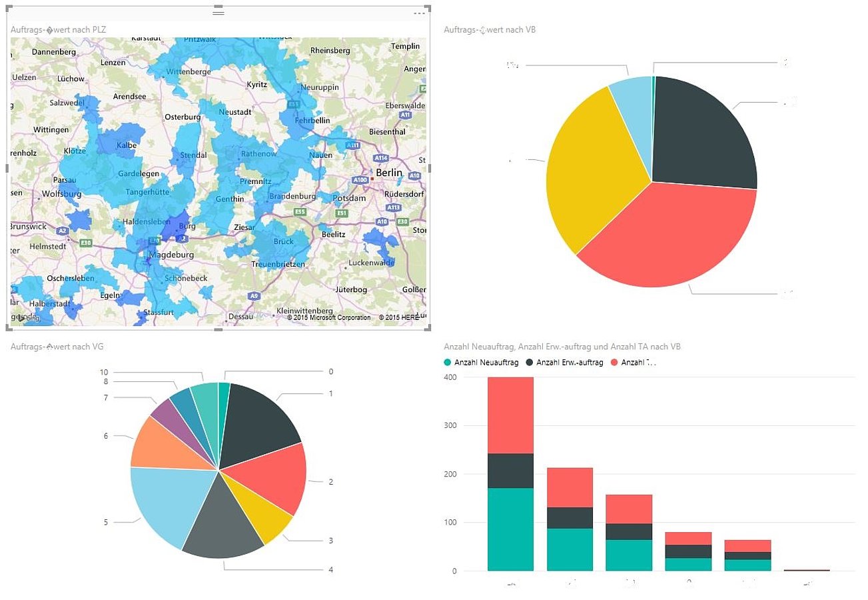Click the 'Auftragswert nach PLZ' map title
The height and width of the screenshot is (600, 868).
58,29
